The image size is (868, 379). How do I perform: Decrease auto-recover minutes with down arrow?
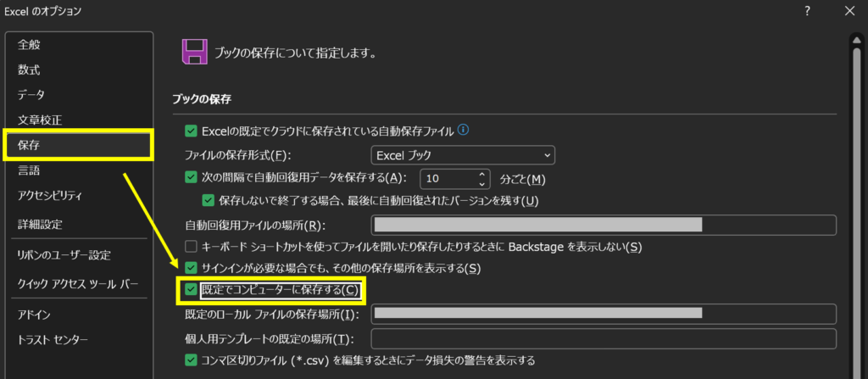pyautogui.click(x=482, y=184)
